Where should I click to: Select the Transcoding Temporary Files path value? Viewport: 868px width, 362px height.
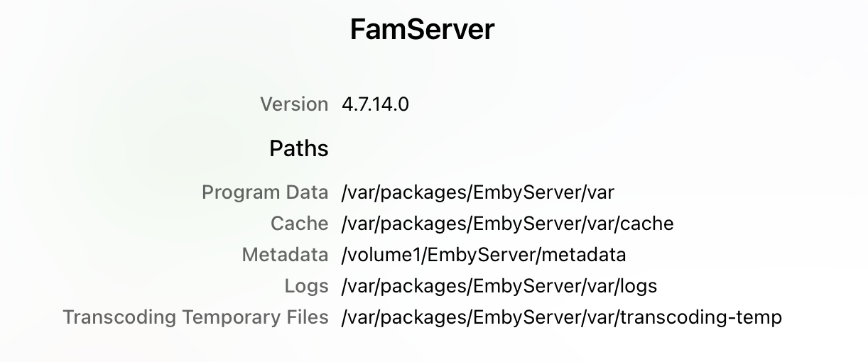tap(561, 317)
